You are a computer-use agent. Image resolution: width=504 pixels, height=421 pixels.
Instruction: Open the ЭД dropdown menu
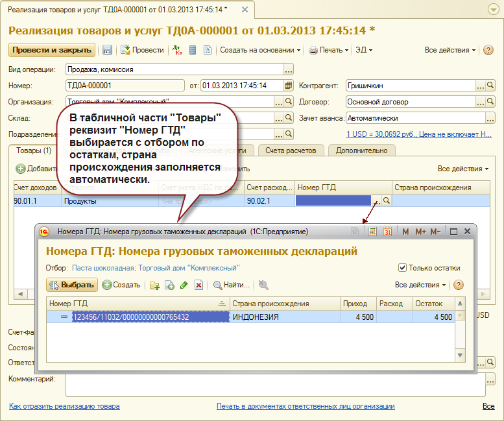(x=364, y=50)
